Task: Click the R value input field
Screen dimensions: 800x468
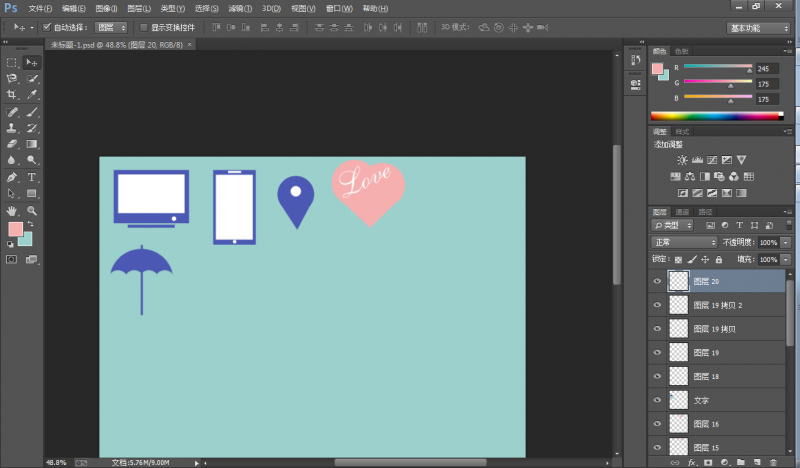Action: click(767, 68)
